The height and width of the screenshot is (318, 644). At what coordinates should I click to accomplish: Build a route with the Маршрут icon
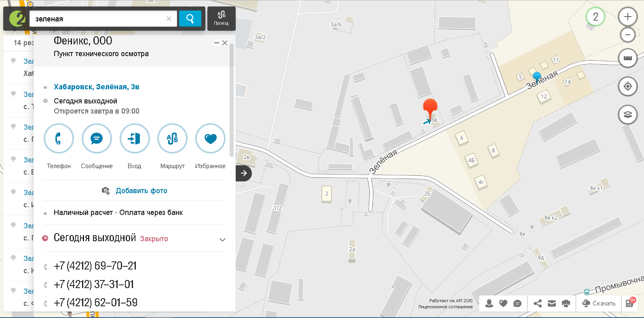[172, 139]
